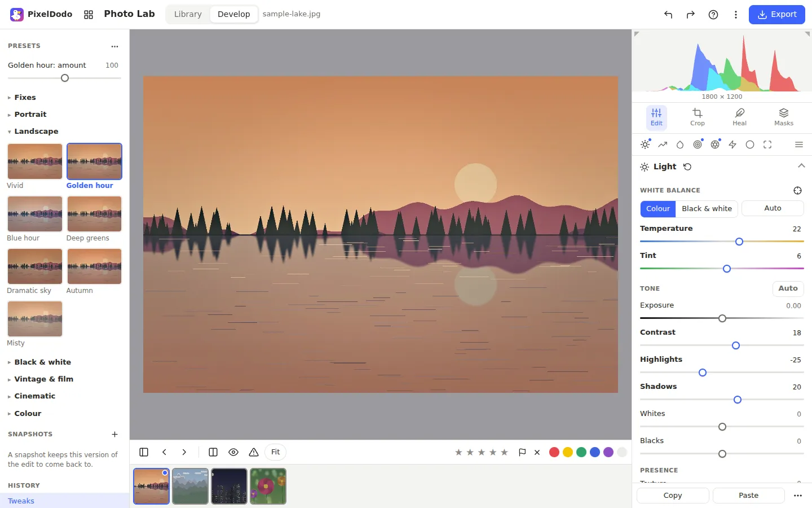Expand the Vintage & film group
The width and height of the screenshot is (812, 508).
(64, 379)
